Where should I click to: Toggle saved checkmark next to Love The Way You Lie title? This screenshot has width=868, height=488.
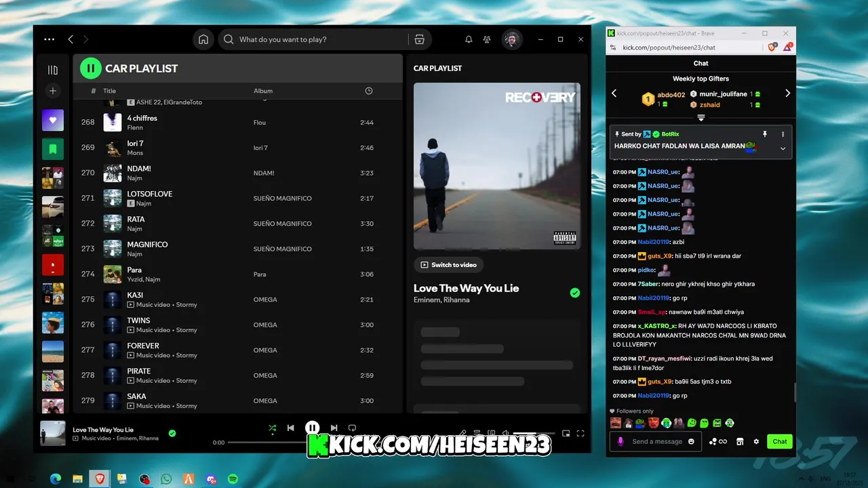pos(575,293)
